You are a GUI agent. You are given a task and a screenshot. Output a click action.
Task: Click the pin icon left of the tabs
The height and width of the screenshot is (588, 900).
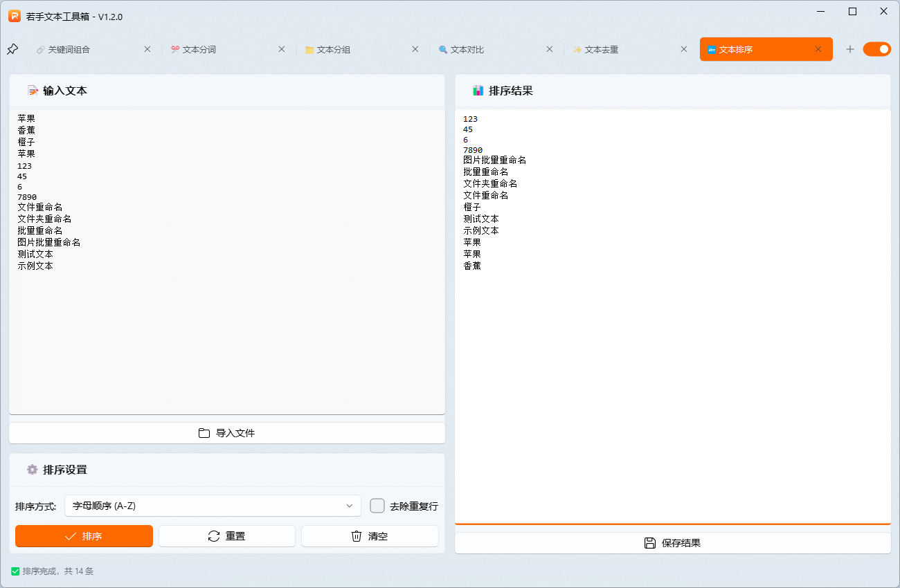tap(12, 49)
